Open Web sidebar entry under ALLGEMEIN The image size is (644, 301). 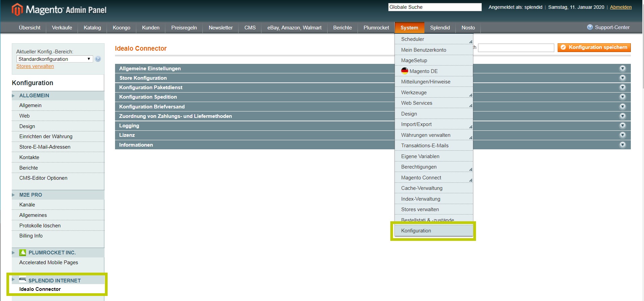(58, 116)
